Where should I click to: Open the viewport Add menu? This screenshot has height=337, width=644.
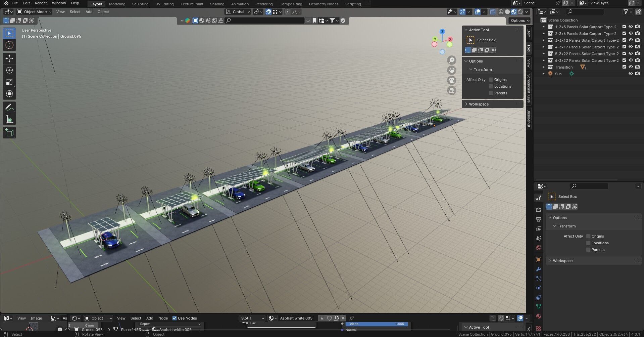(x=89, y=12)
